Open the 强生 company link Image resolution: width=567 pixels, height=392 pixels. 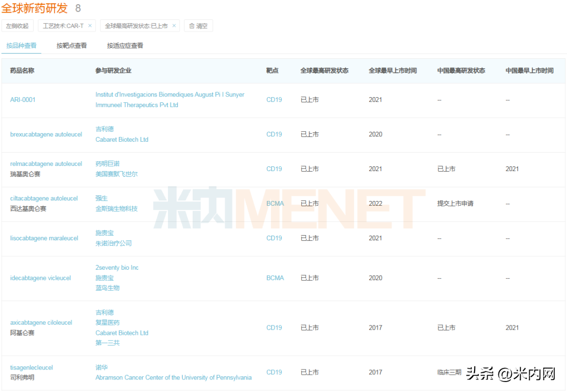(102, 198)
